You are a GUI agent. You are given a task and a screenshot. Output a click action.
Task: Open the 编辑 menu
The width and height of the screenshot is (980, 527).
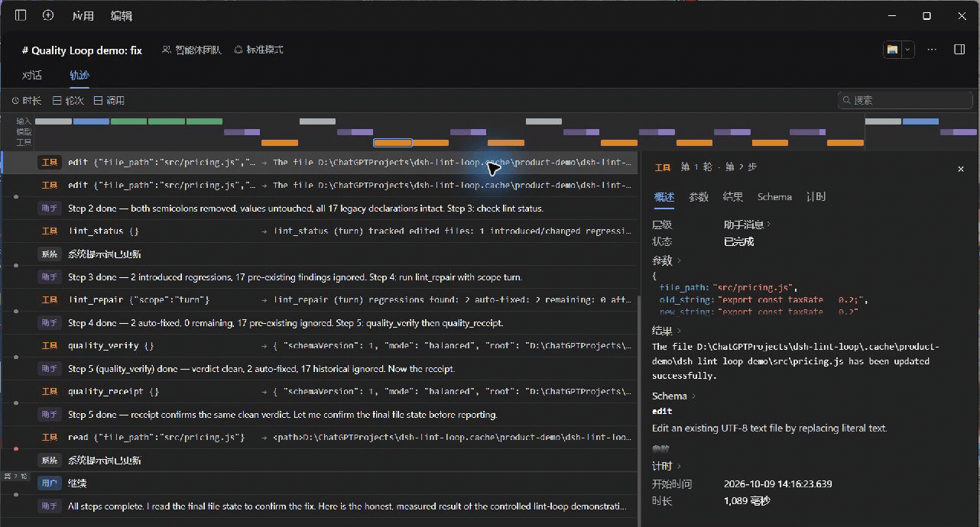[x=121, y=15]
